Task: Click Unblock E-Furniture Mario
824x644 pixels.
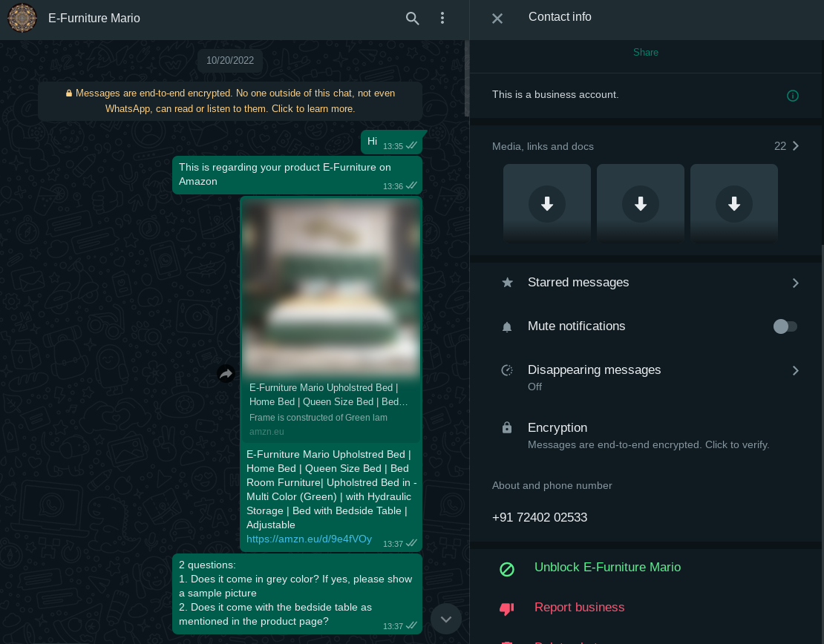Action: (607, 568)
